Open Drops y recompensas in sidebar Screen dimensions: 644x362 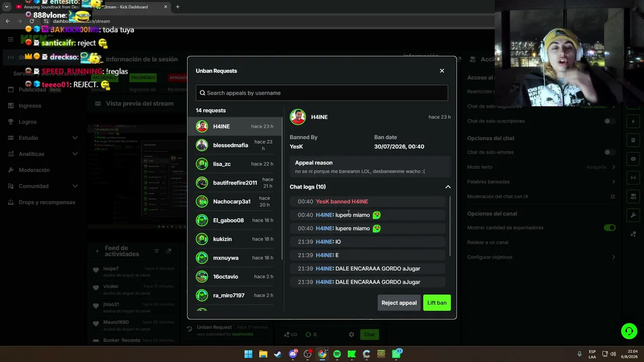click(47, 202)
